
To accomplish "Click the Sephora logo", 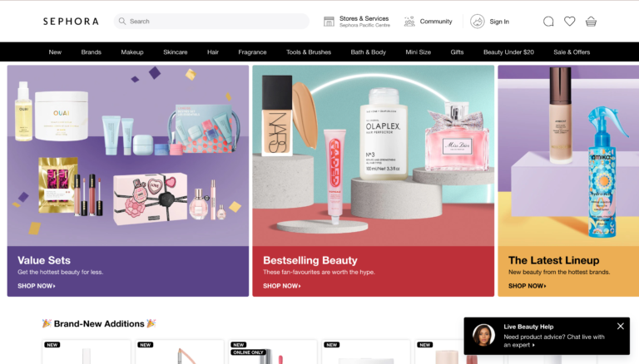I will [71, 22].
